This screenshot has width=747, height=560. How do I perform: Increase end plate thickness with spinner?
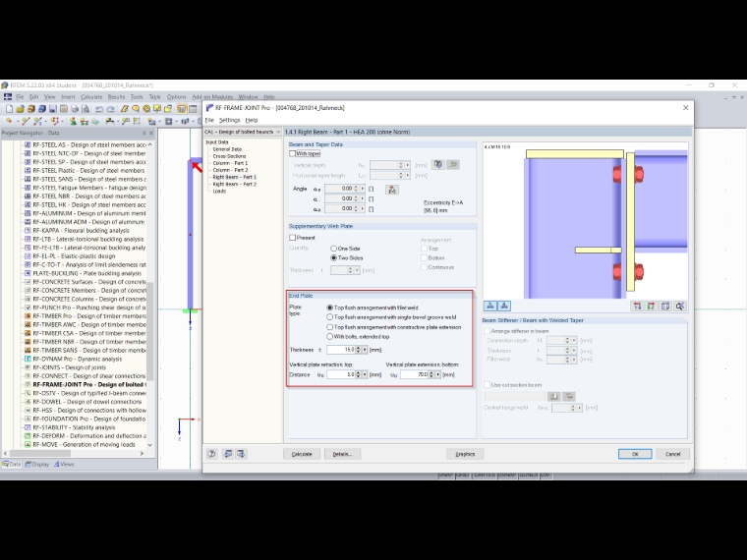359,348
